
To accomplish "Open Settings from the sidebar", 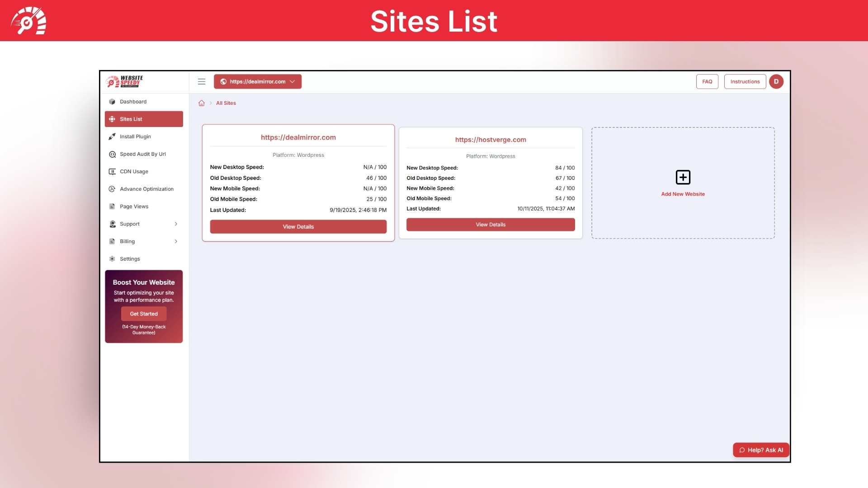I will coord(130,258).
